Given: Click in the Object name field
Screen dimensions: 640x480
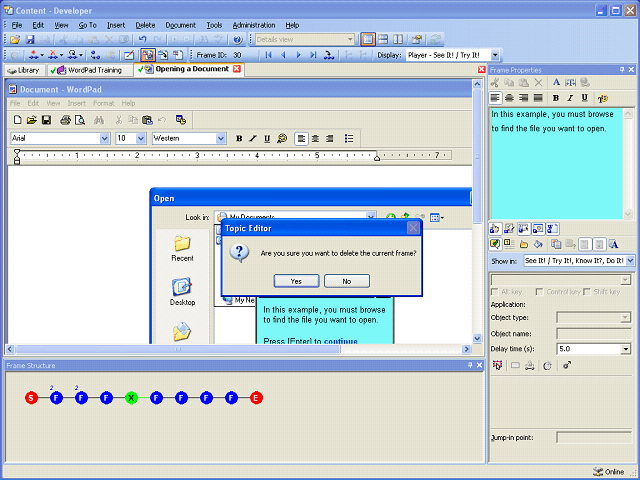Looking at the screenshot, I should click(x=593, y=333).
